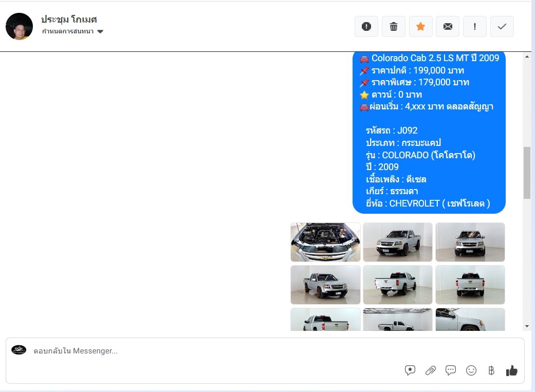Image resolution: width=535 pixels, height=392 pixels.
Task: Open the front-right angle truck photo
Action: (325, 285)
